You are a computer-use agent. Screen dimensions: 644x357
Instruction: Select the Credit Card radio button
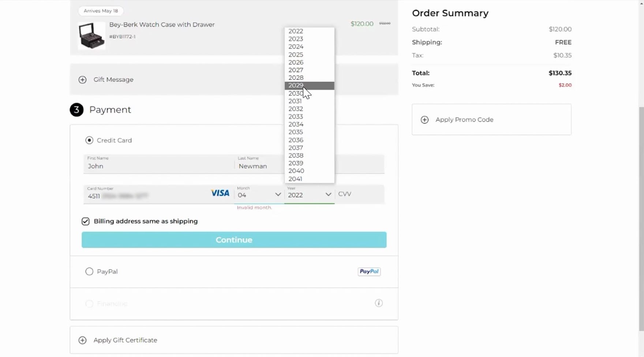click(89, 140)
